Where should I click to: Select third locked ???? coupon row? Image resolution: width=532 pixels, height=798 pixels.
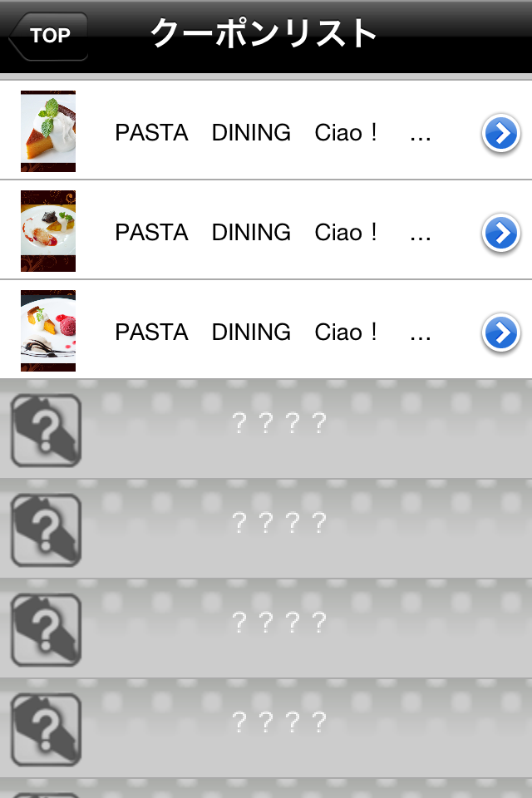pyautogui.click(x=266, y=628)
